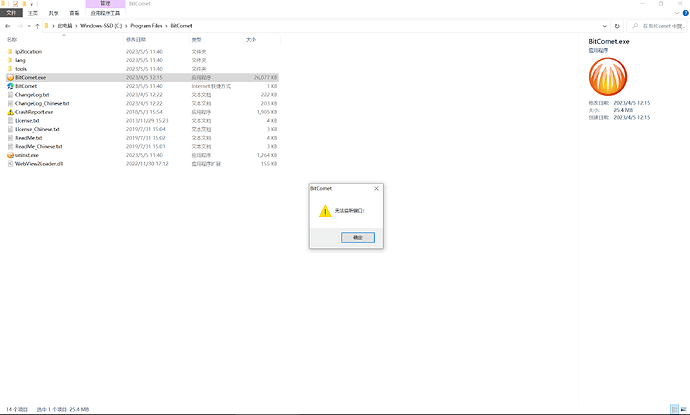Select the BitComet Internet shortcut icon
This screenshot has height=415, width=690.
(x=9, y=86)
